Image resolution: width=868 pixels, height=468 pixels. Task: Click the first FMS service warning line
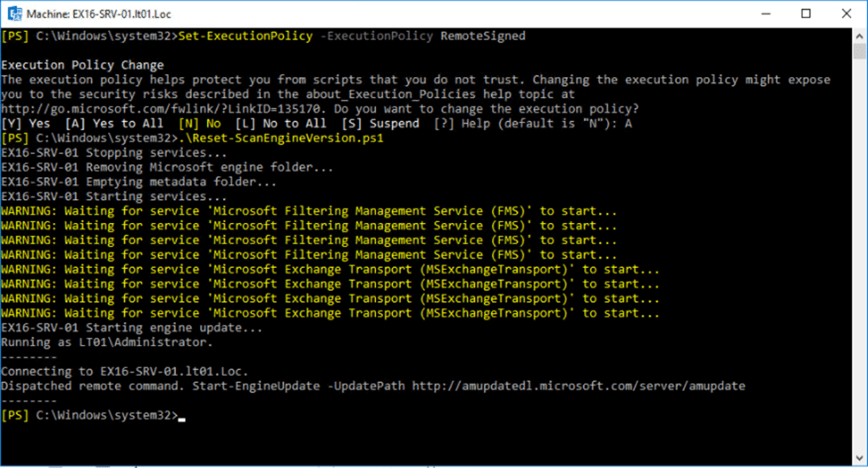[308, 212]
